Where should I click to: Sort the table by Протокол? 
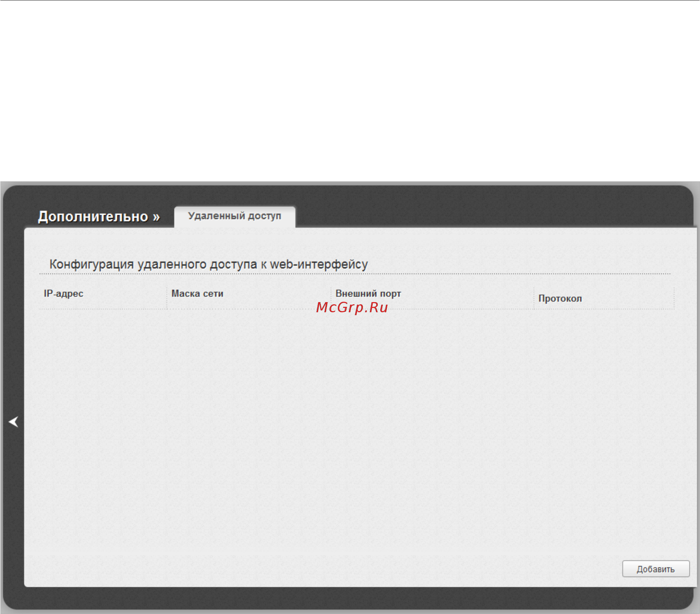pos(560,298)
